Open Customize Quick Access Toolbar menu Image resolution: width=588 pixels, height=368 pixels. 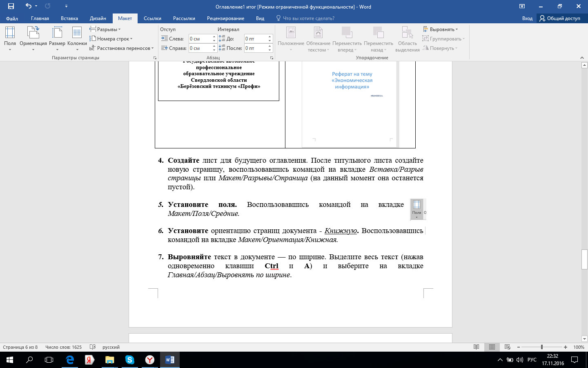tap(66, 6)
